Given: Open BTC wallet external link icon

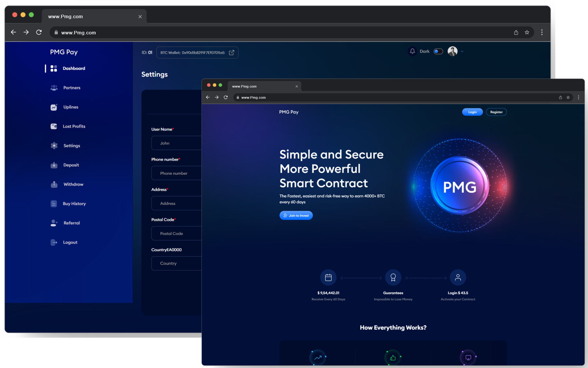Looking at the screenshot, I should [232, 53].
